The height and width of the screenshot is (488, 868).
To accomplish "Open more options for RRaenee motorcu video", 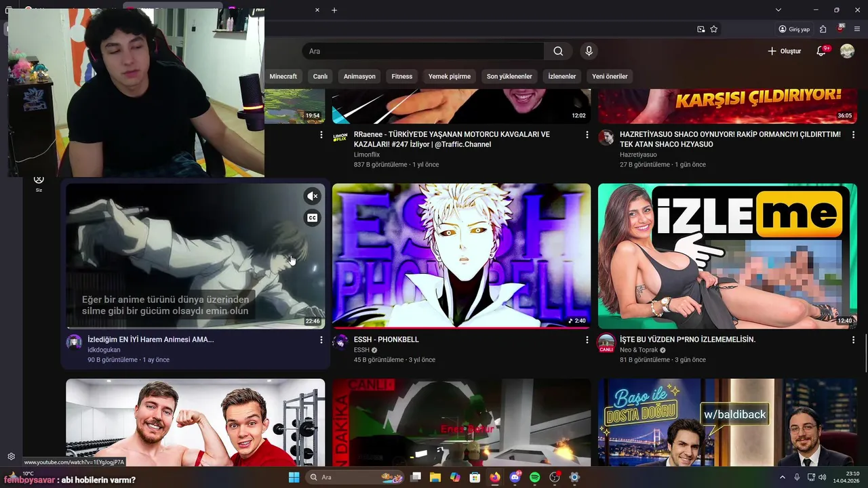I will pos(587,135).
